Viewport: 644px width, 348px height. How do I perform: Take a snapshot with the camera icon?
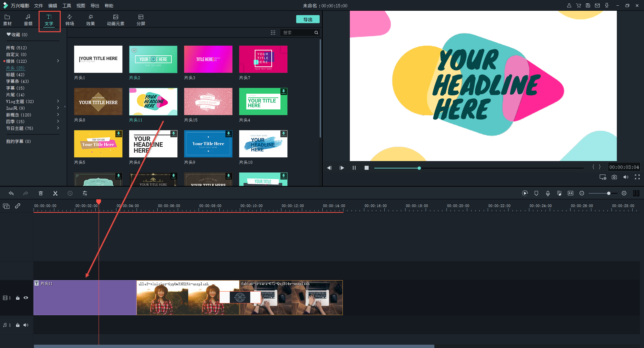(x=614, y=177)
